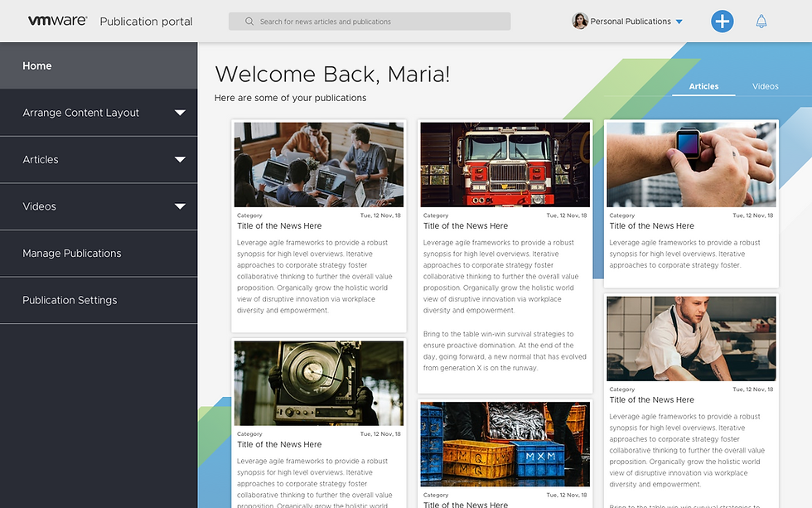Expand the sidebar Articles arrow
The height and width of the screenshot is (508, 812).
click(x=180, y=159)
